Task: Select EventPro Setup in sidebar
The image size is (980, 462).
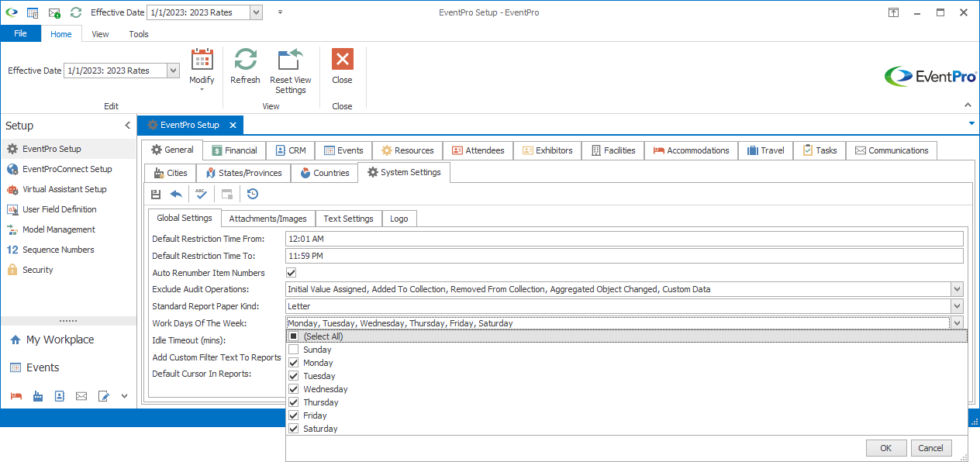Action: click(x=67, y=149)
